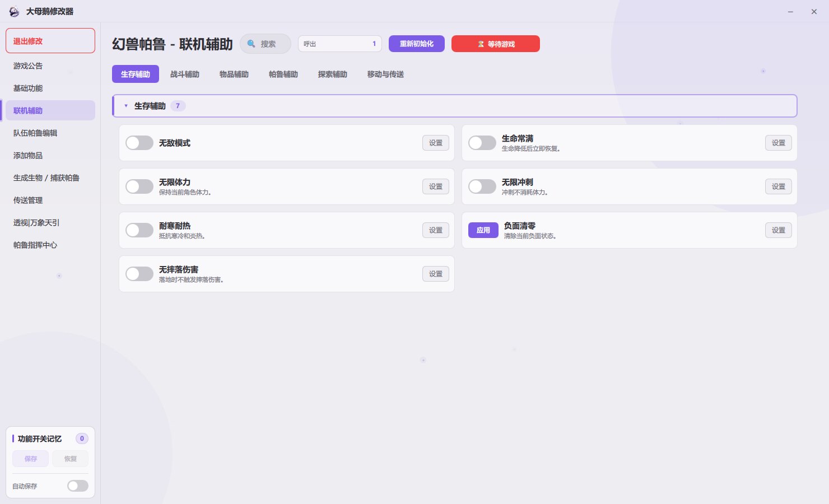Open 透视|万象天引 sidebar page
Screen dimensions: 829x504
pos(50,222)
